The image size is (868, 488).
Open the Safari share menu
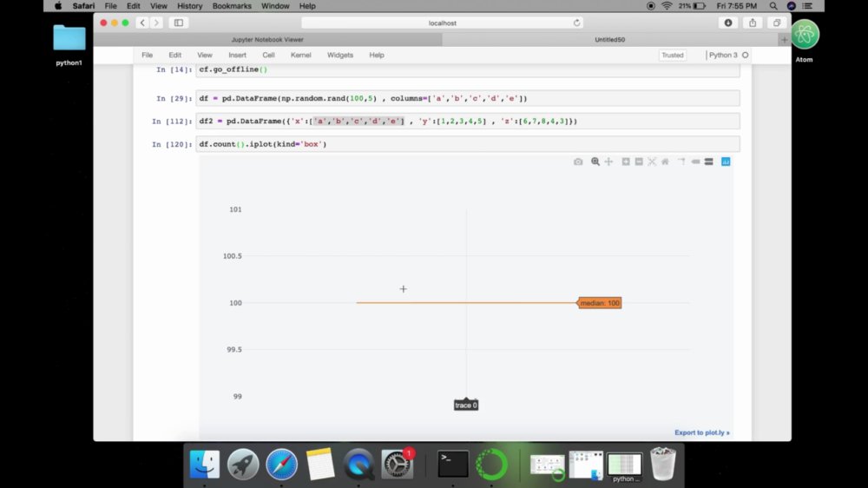[x=753, y=23]
